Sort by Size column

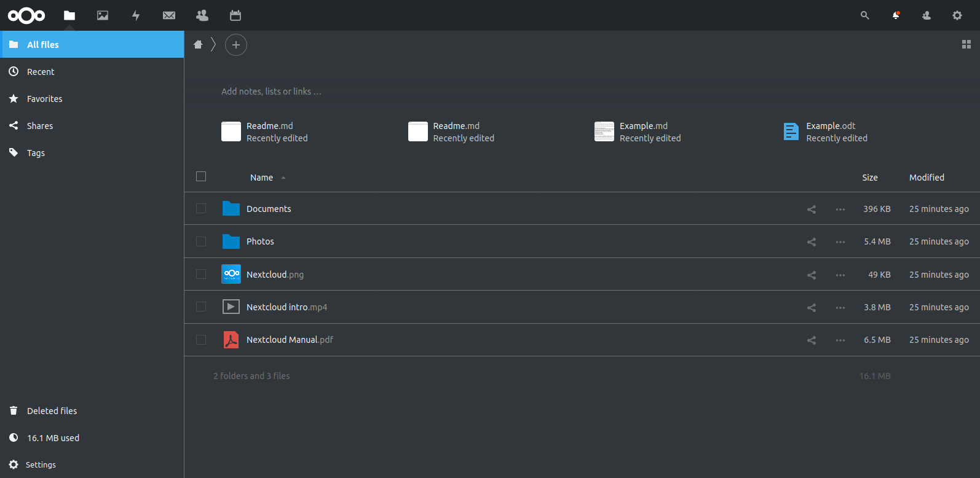point(870,178)
